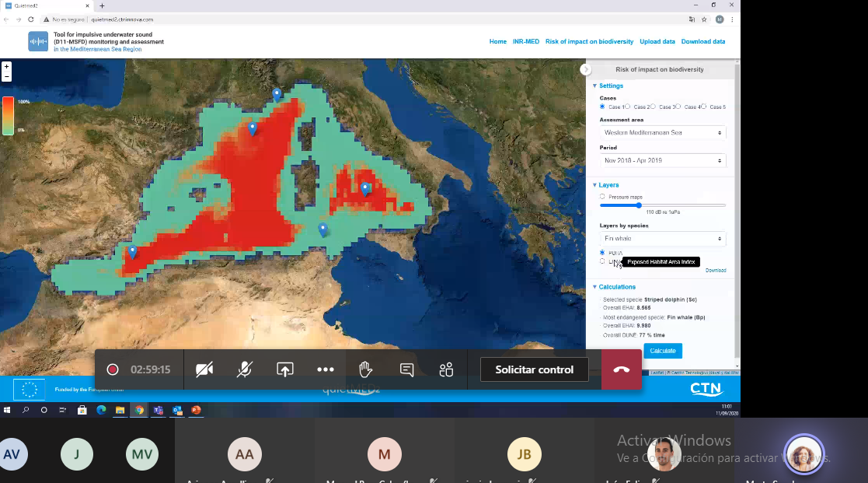The image size is (868, 483).
Task: Click the MV participant avatar
Action: click(x=141, y=454)
